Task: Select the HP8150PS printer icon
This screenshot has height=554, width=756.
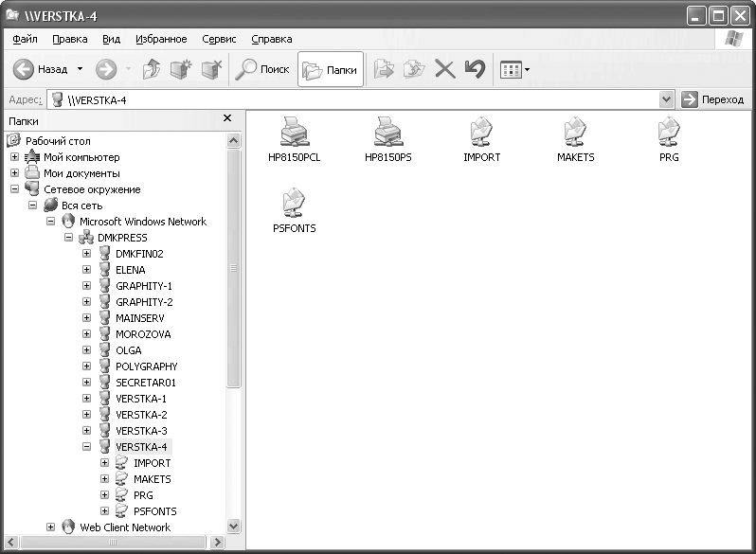Action: pyautogui.click(x=388, y=133)
